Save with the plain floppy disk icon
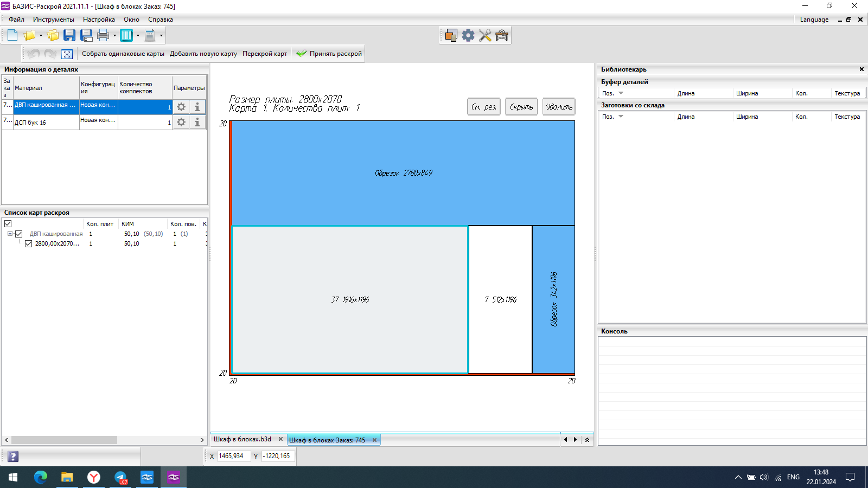 click(69, 36)
